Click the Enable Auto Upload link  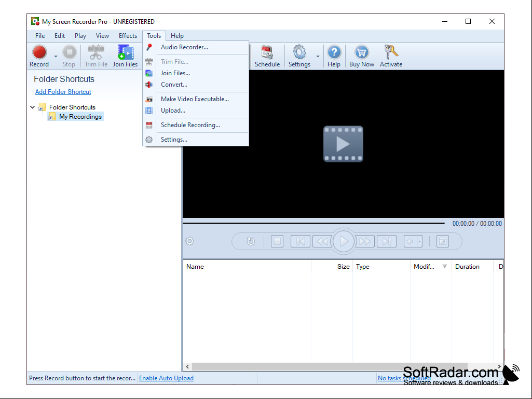(166, 378)
